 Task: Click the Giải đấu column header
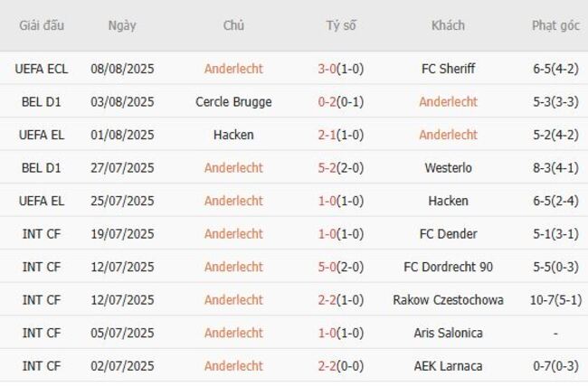[42, 25]
